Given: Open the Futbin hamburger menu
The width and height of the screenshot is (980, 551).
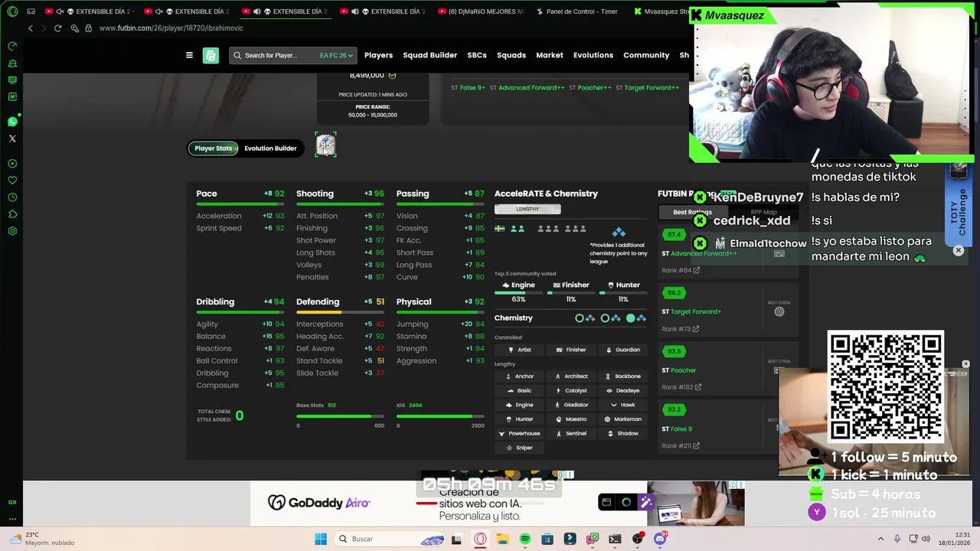Looking at the screenshot, I should pos(189,55).
